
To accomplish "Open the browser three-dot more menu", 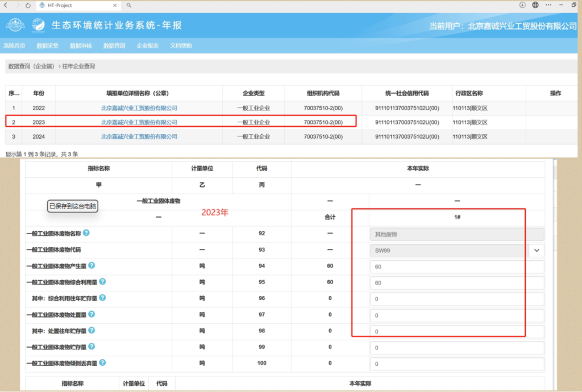I will point(548,5).
